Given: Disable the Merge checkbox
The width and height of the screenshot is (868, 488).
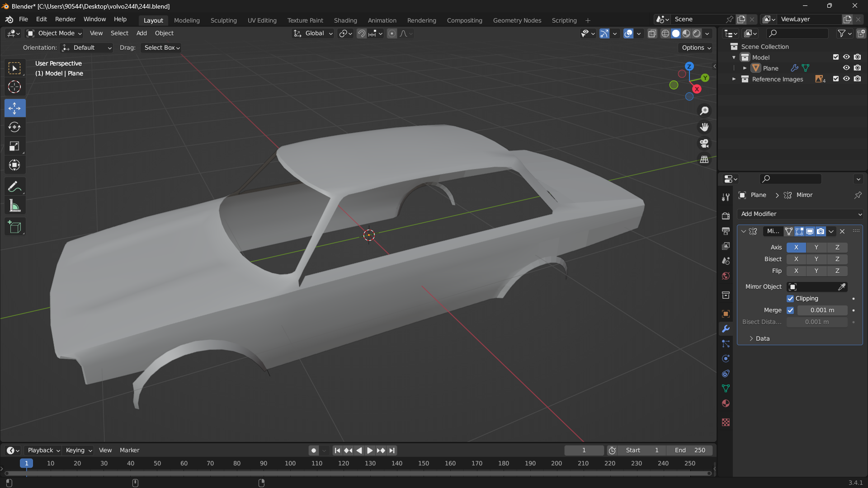Looking at the screenshot, I should 790,310.
